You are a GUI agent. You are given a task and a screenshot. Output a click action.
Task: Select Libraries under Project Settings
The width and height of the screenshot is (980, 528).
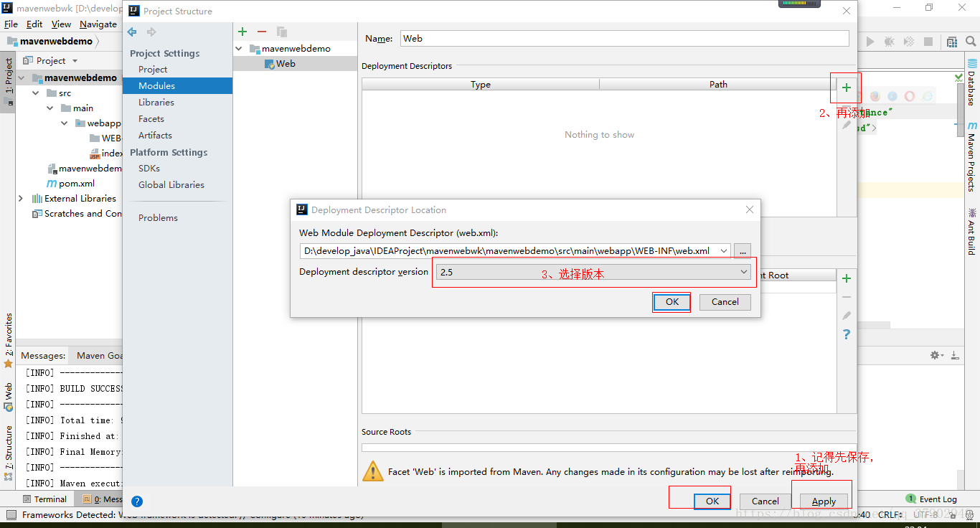156,102
